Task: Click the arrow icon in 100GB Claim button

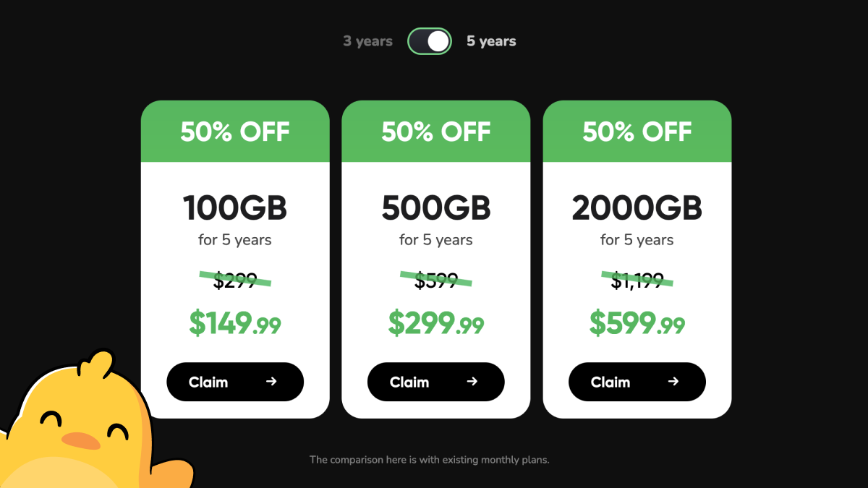Action: pyautogui.click(x=271, y=382)
